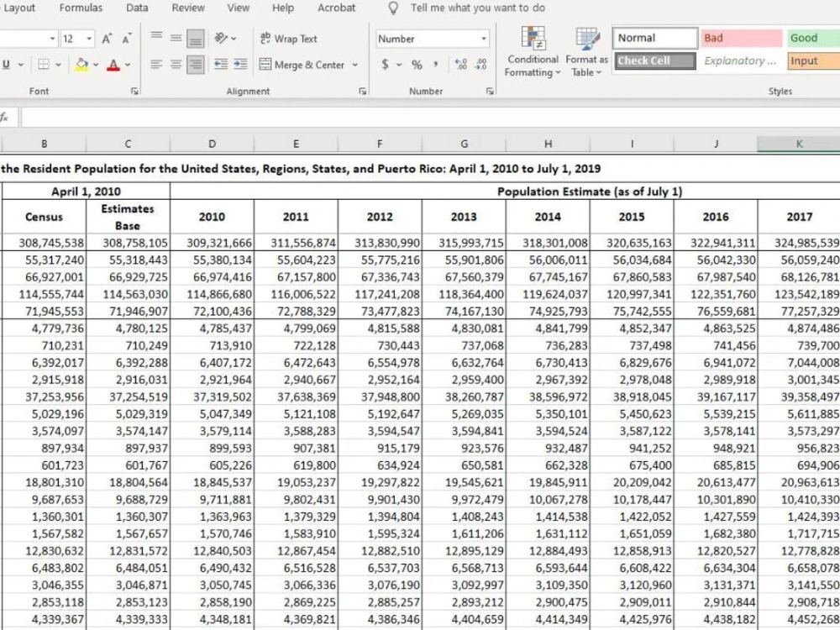Increase font size with the large A icon
Screen dimensions: 840x630
tap(107, 39)
